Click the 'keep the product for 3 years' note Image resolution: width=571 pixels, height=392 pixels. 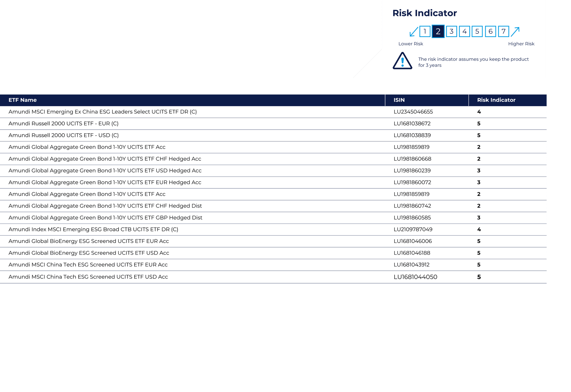pyautogui.click(x=473, y=62)
